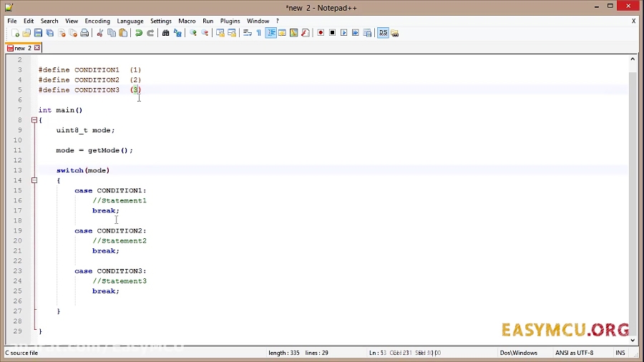Image resolution: width=644 pixels, height=362 pixels.
Task: Open the Plugins menu
Action: pyautogui.click(x=230, y=21)
